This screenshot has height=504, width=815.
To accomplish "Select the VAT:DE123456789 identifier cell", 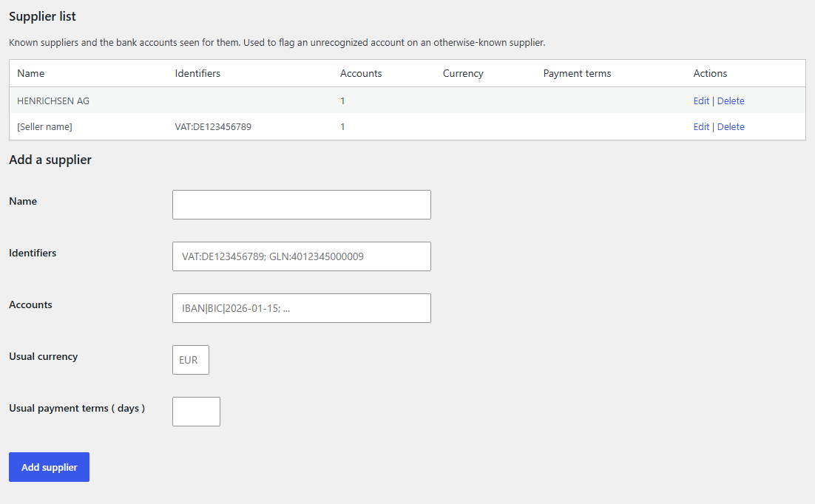I will [x=213, y=127].
